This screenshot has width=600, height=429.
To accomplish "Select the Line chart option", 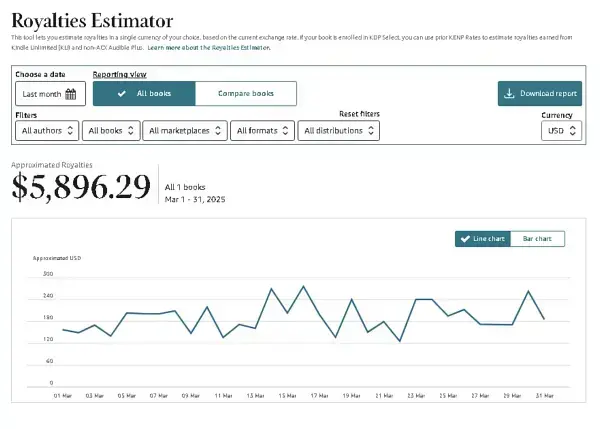I will [x=483, y=239].
